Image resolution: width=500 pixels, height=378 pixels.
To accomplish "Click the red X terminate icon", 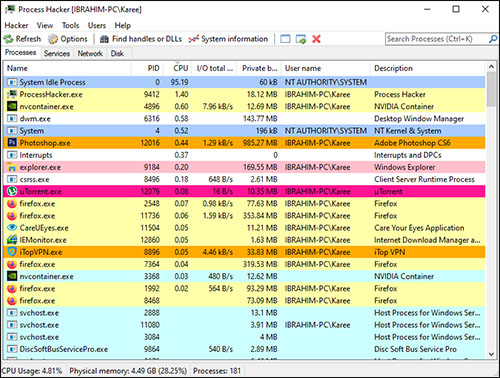I will click(x=316, y=39).
